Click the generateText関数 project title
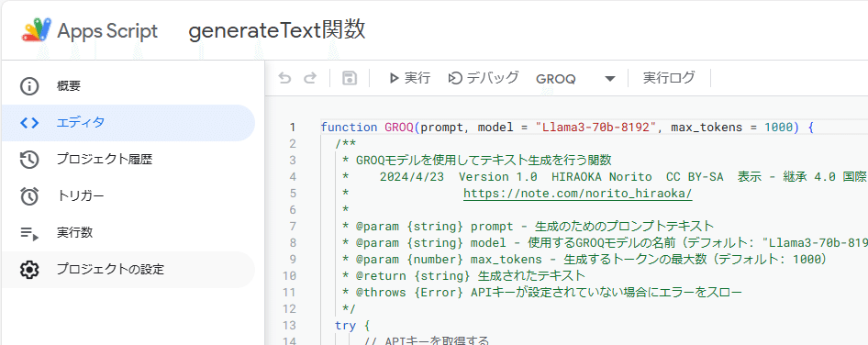This screenshot has height=345, width=868. [x=277, y=30]
